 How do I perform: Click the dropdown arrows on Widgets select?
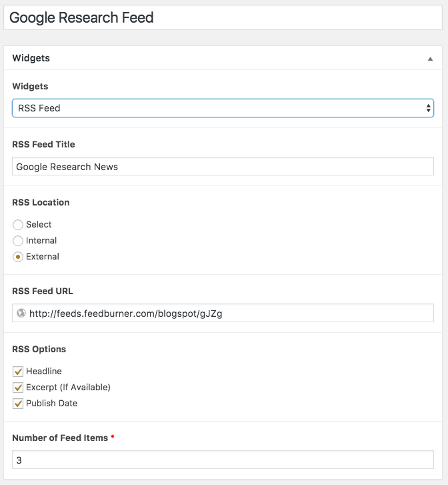tap(428, 108)
